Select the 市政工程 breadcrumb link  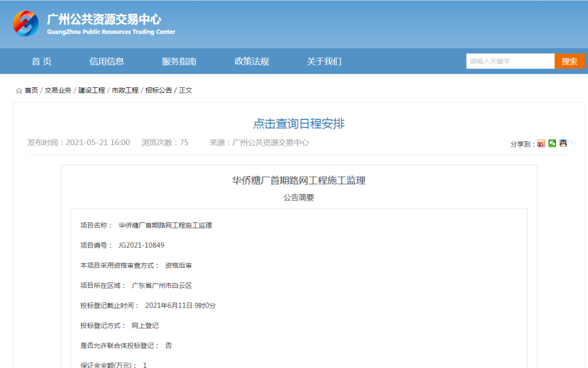(x=125, y=91)
